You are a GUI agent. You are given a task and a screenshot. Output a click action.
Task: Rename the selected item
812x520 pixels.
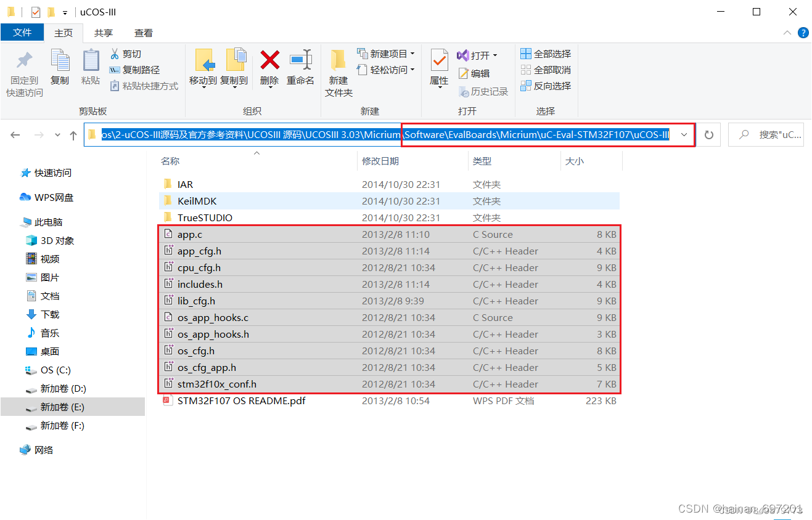[x=300, y=67]
